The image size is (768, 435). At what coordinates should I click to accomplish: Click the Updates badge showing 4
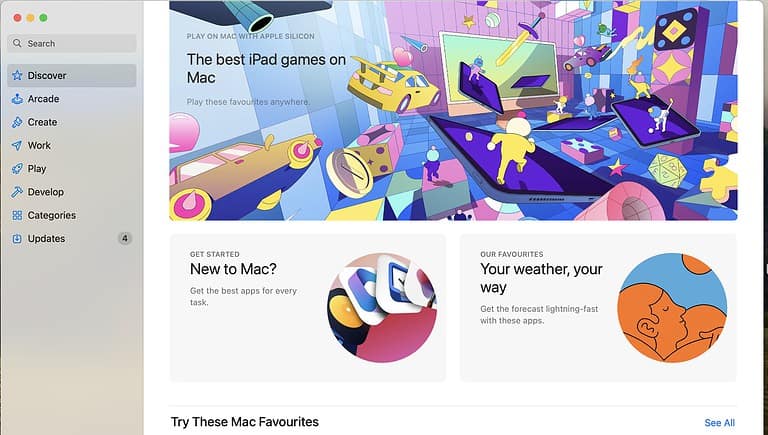click(125, 239)
